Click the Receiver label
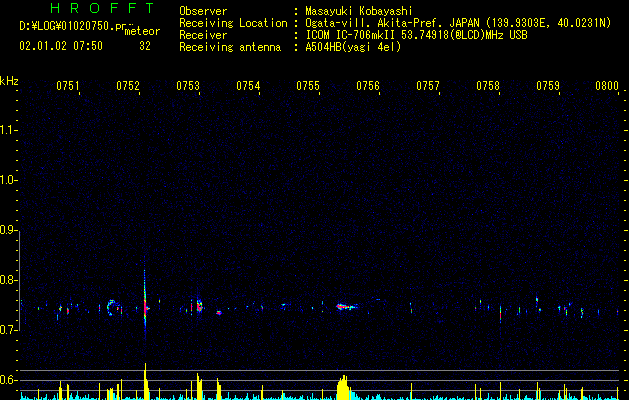The height and width of the screenshot is (400, 629). tap(203, 35)
